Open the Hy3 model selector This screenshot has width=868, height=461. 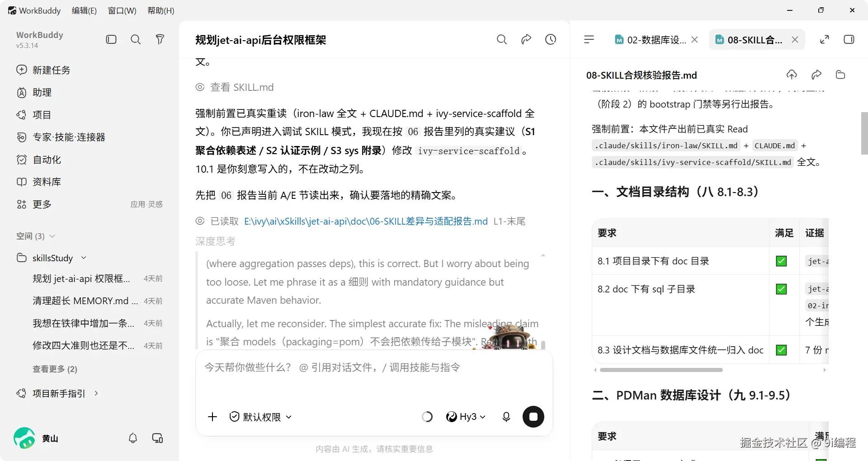(466, 417)
